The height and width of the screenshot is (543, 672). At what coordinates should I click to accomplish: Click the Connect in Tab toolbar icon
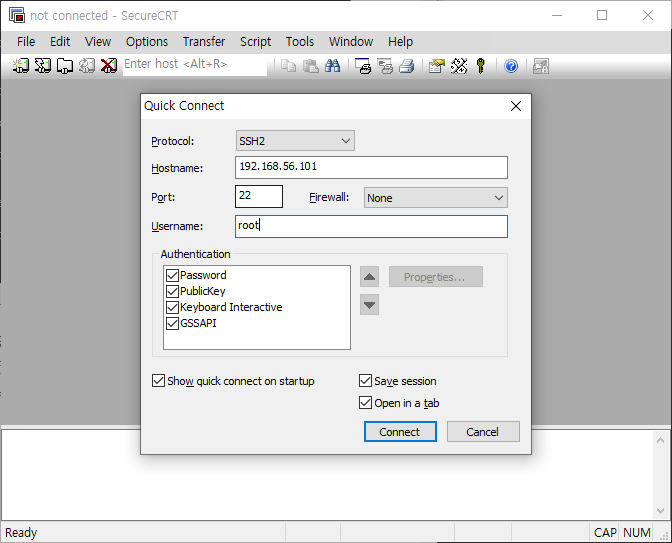(65, 66)
